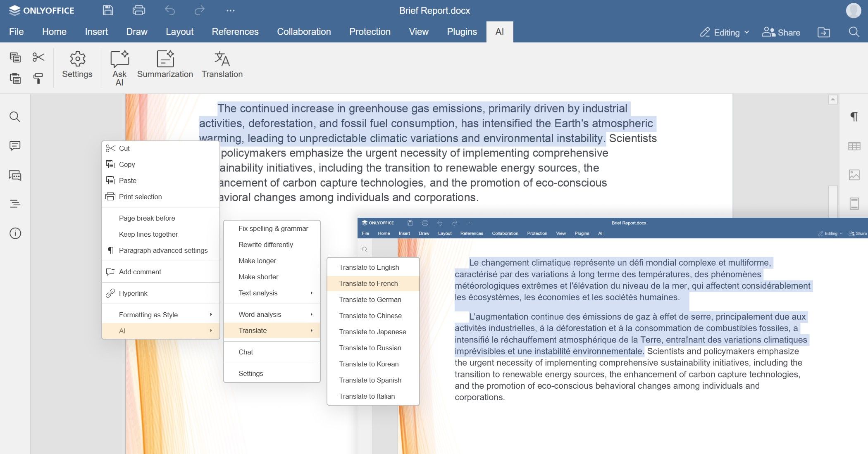Expand the Word analysis submenu
This screenshot has height=454, width=868.
coord(272,314)
